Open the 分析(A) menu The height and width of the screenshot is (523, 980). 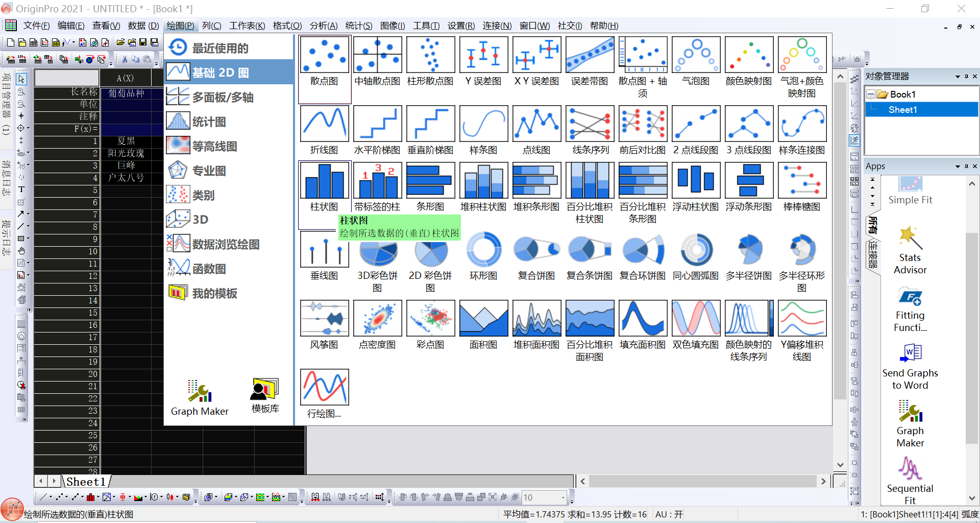click(x=323, y=26)
